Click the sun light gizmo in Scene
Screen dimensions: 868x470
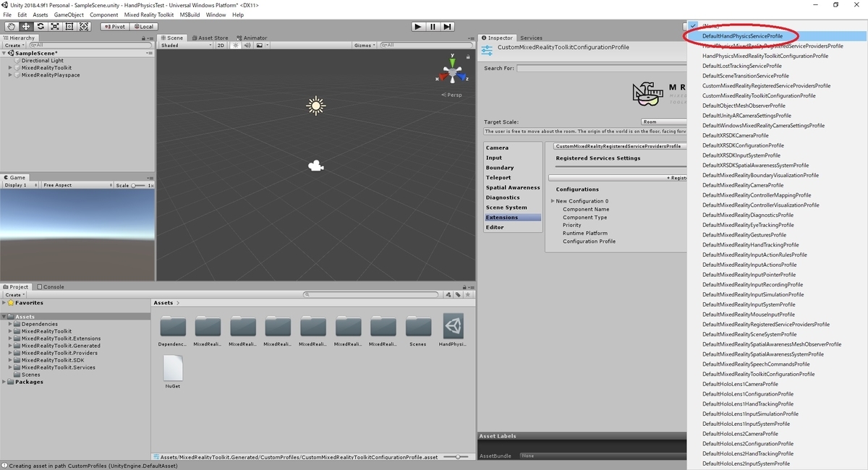point(315,106)
